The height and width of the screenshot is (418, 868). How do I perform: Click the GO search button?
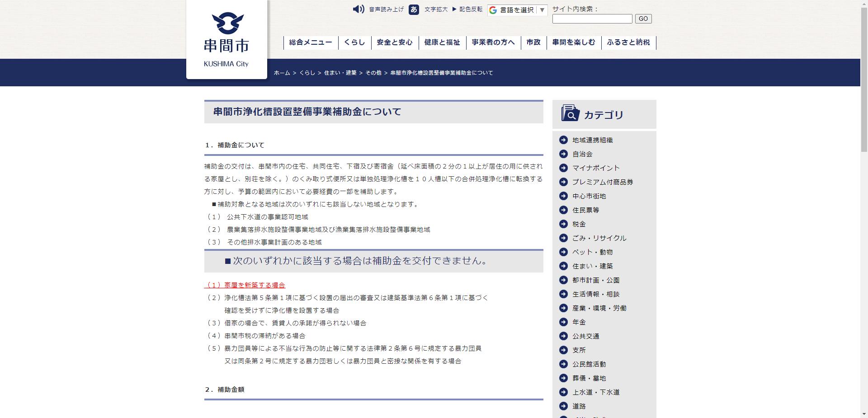[643, 19]
